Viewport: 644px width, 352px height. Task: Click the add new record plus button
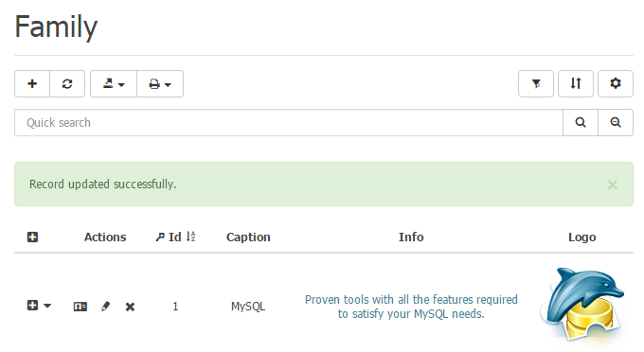(32, 83)
